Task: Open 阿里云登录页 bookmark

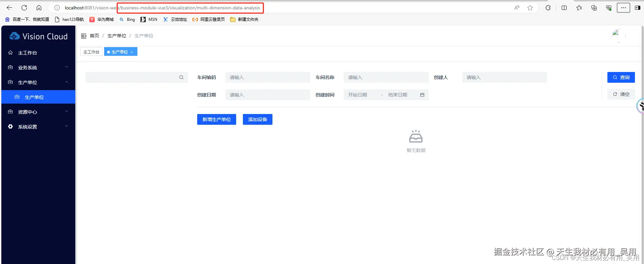Action: click(208, 20)
